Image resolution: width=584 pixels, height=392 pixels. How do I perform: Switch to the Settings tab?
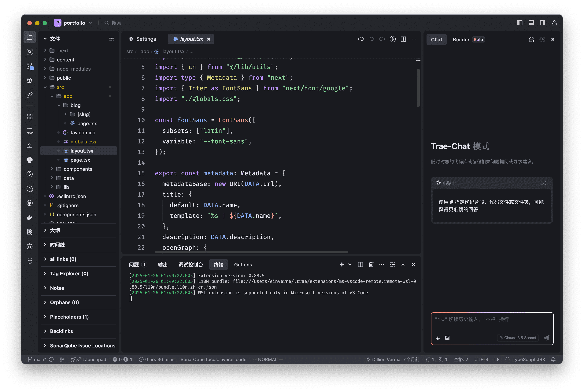pos(142,39)
